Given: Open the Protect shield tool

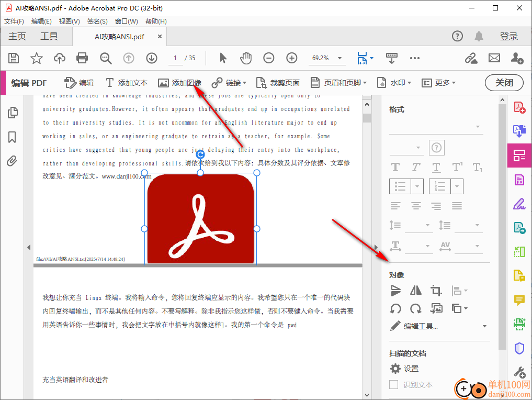Looking at the screenshot, I should tap(519, 348).
